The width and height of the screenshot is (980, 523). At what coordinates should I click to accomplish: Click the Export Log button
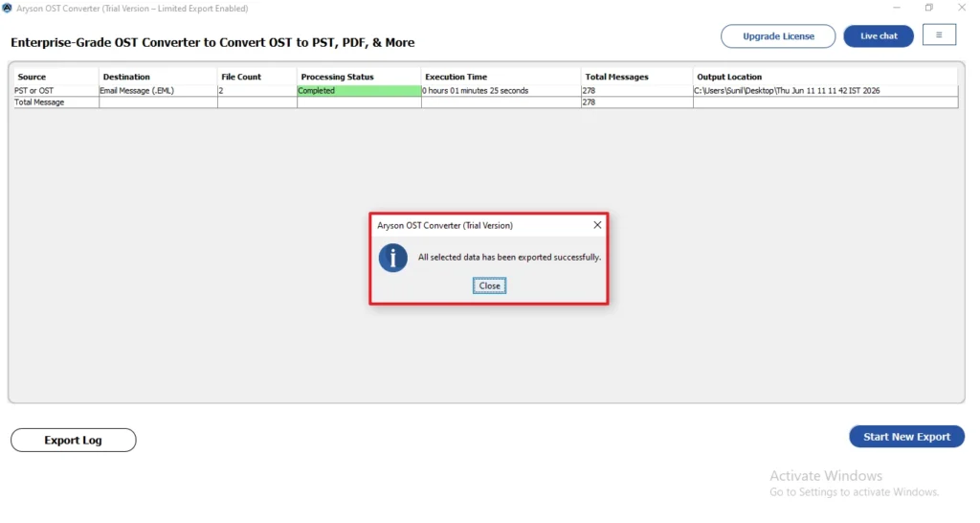tap(73, 440)
